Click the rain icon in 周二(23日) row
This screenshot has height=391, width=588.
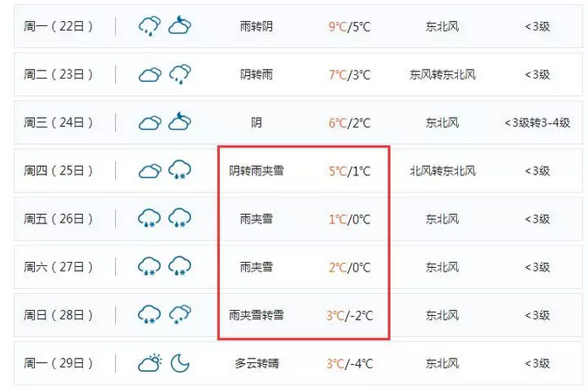coord(180,74)
